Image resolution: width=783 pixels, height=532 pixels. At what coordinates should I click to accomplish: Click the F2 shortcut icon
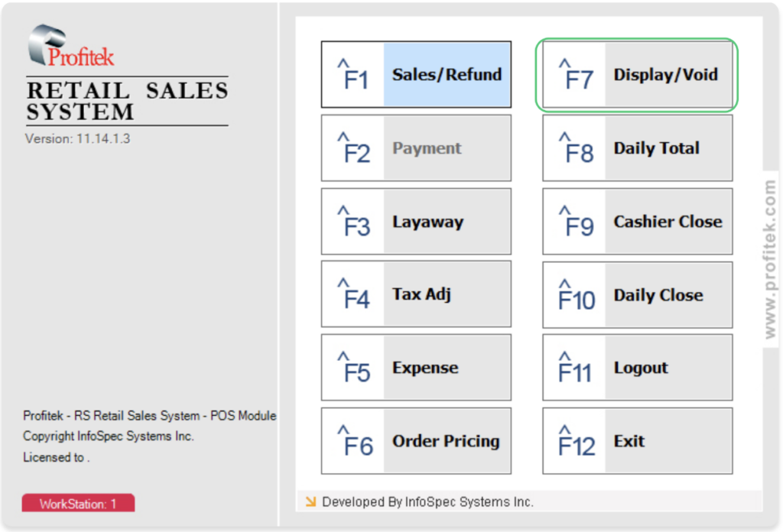[x=353, y=148]
